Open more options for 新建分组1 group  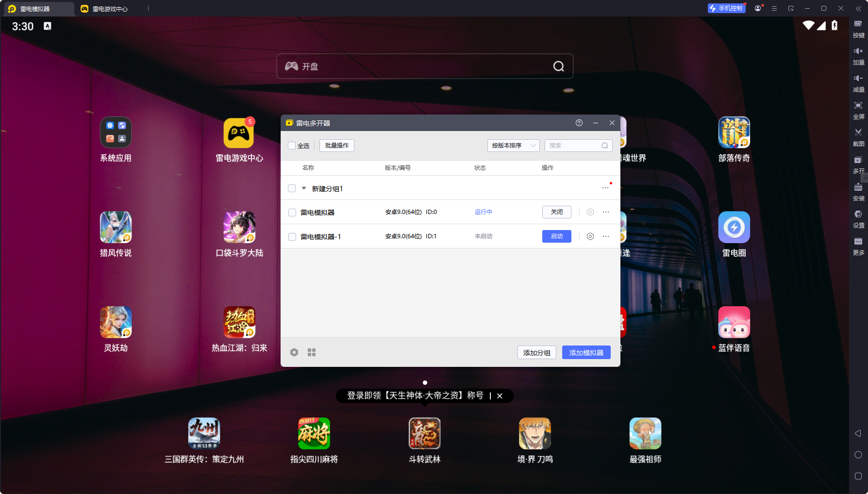(x=605, y=188)
